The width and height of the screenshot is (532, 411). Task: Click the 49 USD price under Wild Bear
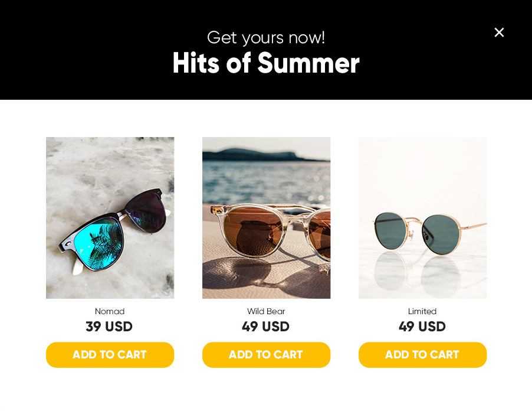(x=265, y=327)
